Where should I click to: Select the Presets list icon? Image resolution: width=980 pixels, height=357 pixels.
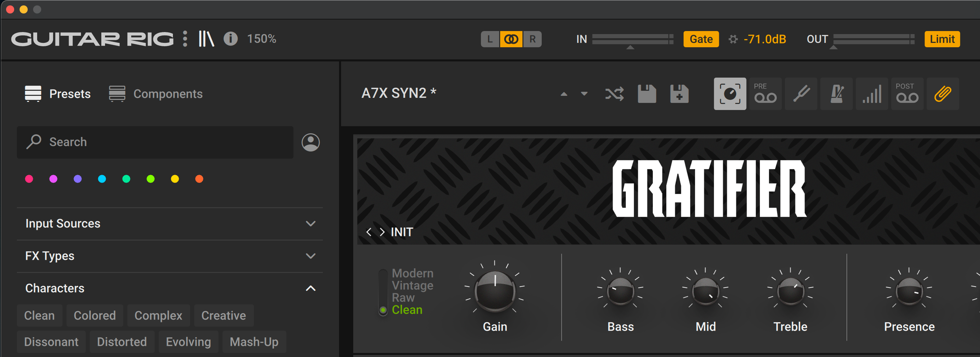click(x=33, y=93)
